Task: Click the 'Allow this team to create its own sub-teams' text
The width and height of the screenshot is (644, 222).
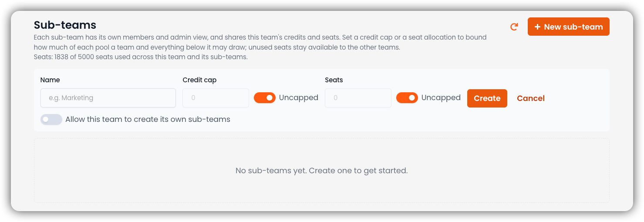Action: 148,119
